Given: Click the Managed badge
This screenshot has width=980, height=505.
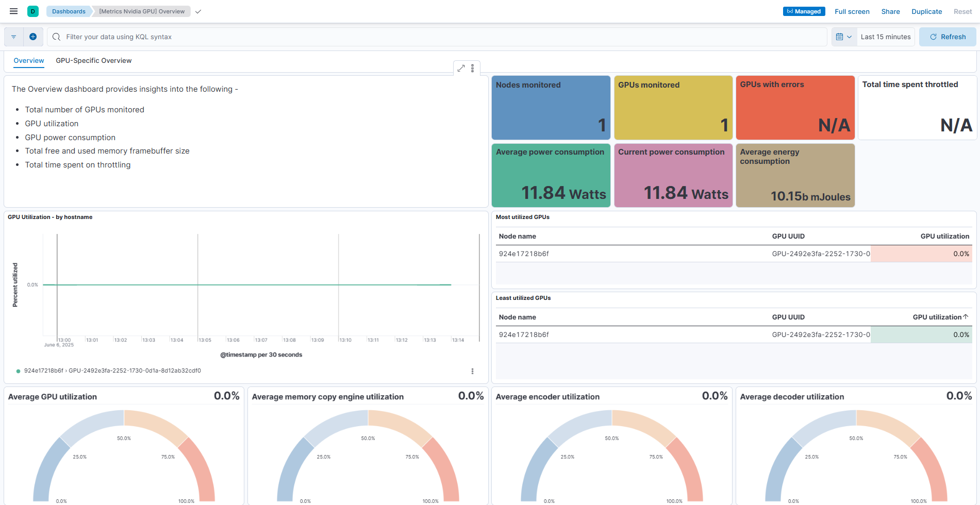Looking at the screenshot, I should 804,11.
